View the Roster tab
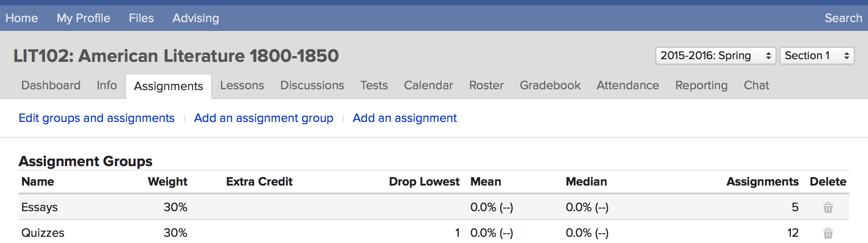The width and height of the screenshot is (868, 243). pyautogui.click(x=486, y=85)
